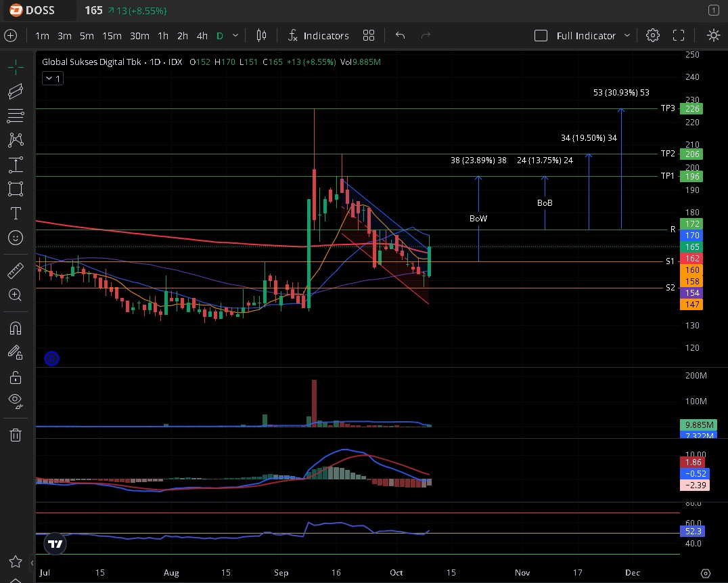Delete drawings with the trash icon
The image size is (728, 583).
(x=15, y=435)
